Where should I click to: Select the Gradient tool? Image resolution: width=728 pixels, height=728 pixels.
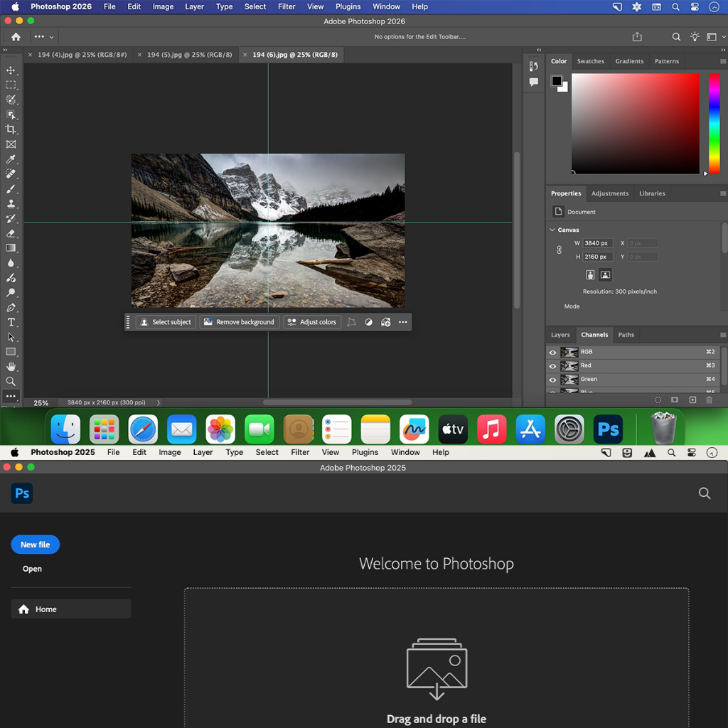pyautogui.click(x=11, y=248)
